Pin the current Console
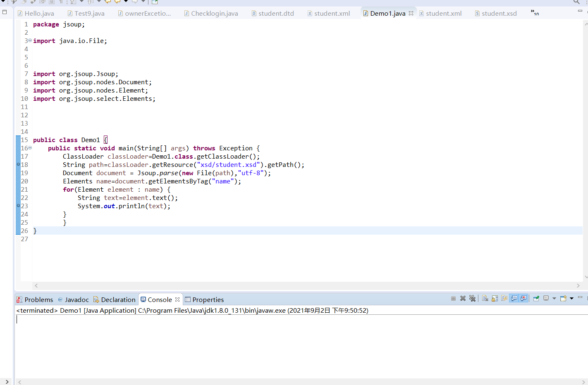 pyautogui.click(x=536, y=298)
